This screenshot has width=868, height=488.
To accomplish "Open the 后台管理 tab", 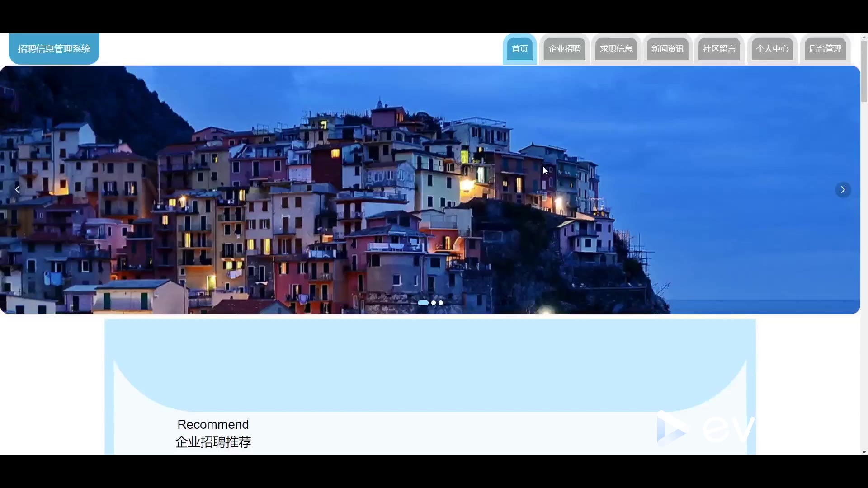I will pos(825,49).
